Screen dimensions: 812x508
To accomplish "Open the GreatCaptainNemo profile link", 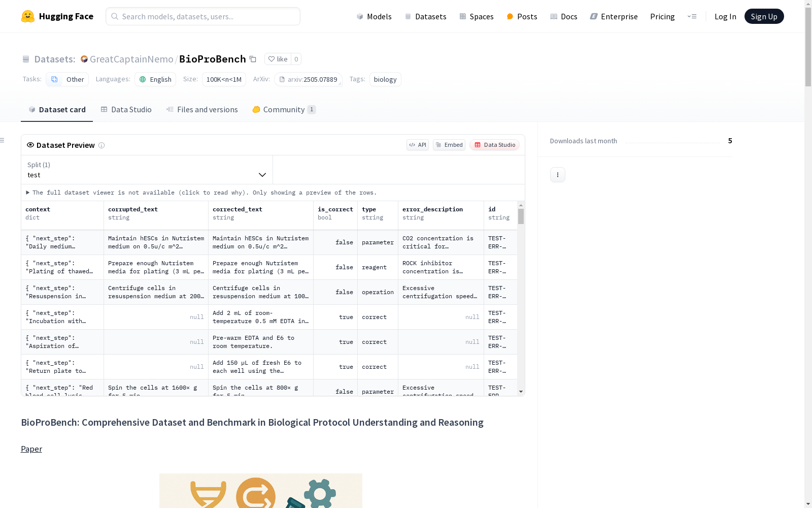I will coord(131,59).
